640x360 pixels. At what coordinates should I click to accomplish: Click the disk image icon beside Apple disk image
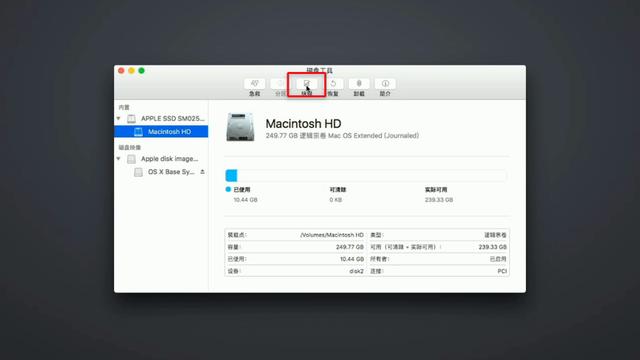click(131, 159)
